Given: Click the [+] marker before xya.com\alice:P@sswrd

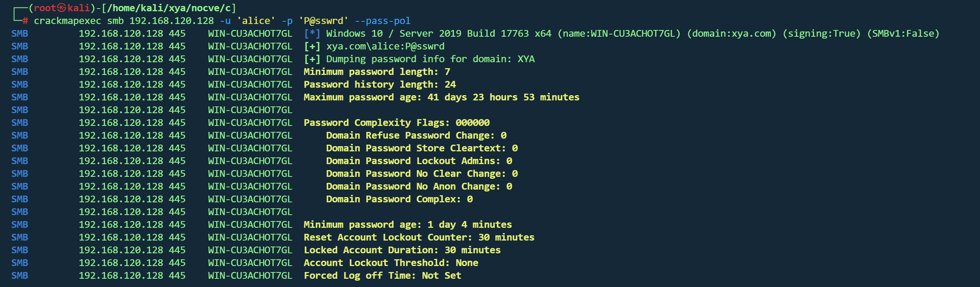Looking at the screenshot, I should pos(312,46).
